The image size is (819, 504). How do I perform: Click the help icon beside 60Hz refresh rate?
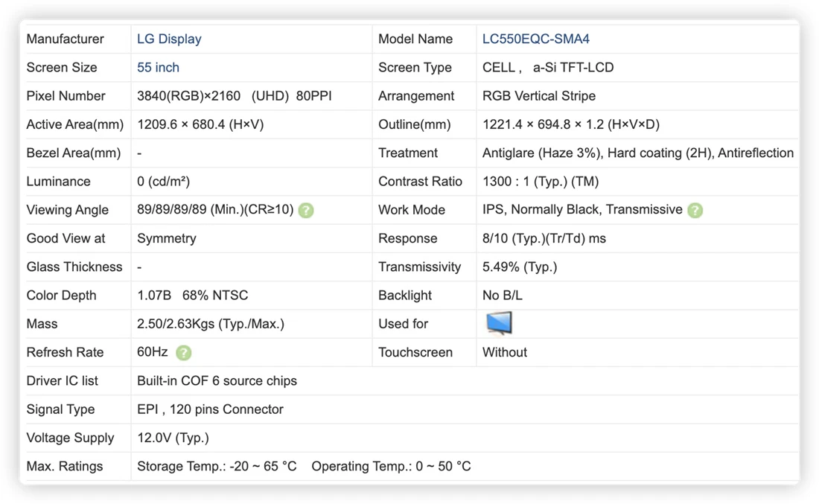point(183,353)
